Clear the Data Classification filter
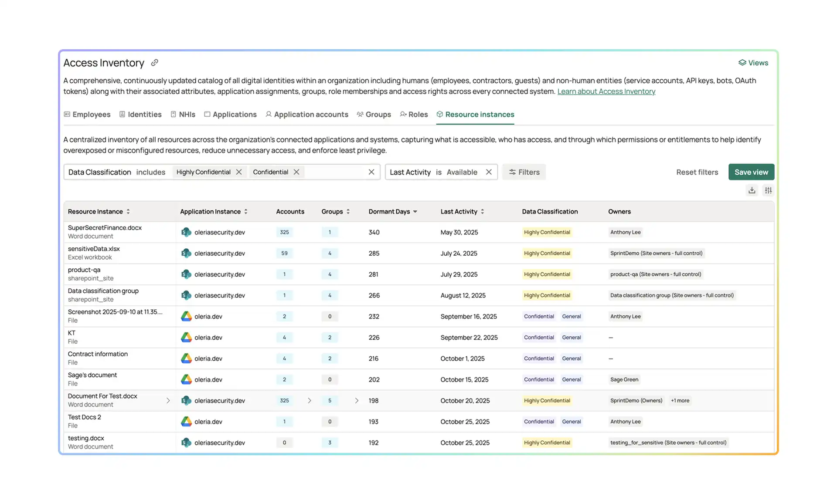 coord(371,172)
